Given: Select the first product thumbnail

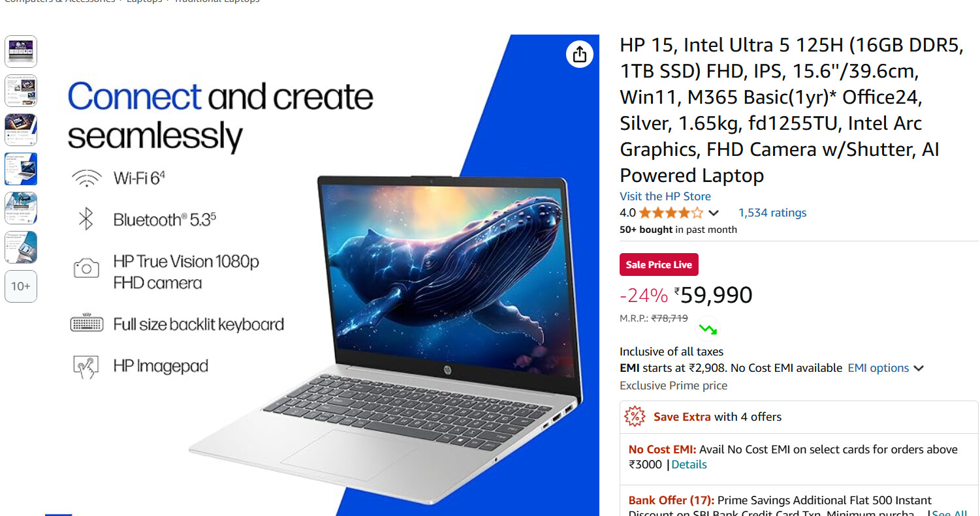Looking at the screenshot, I should click(x=21, y=52).
